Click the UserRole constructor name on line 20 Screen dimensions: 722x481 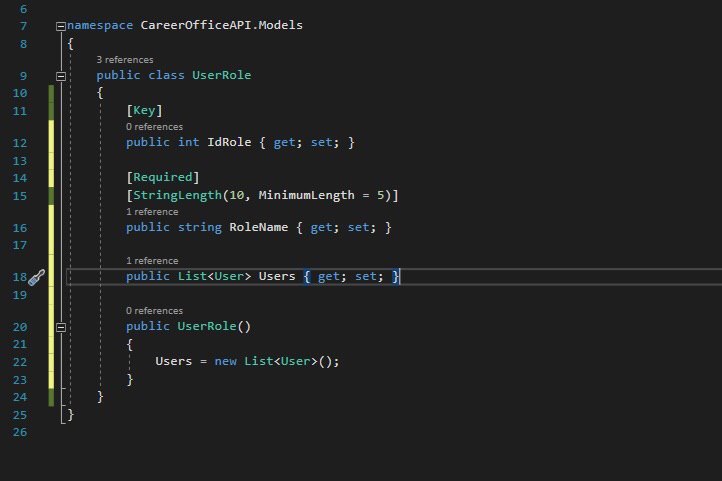point(207,326)
